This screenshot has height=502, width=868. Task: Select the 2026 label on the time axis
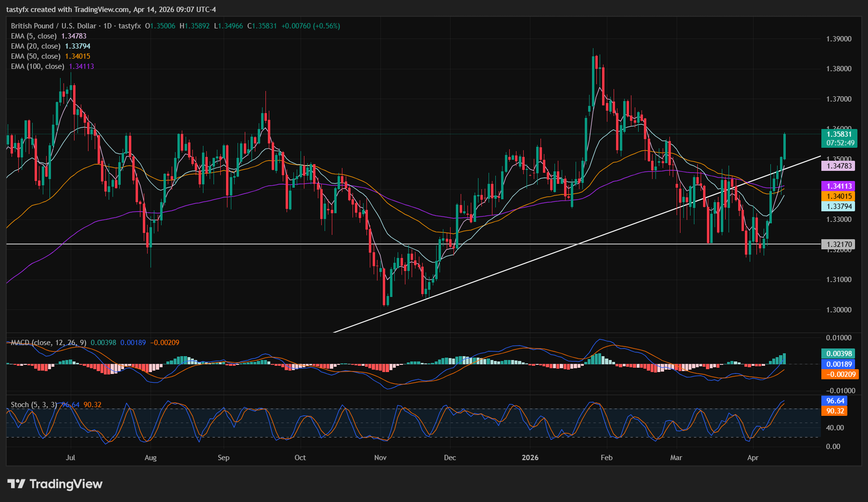[530, 458]
